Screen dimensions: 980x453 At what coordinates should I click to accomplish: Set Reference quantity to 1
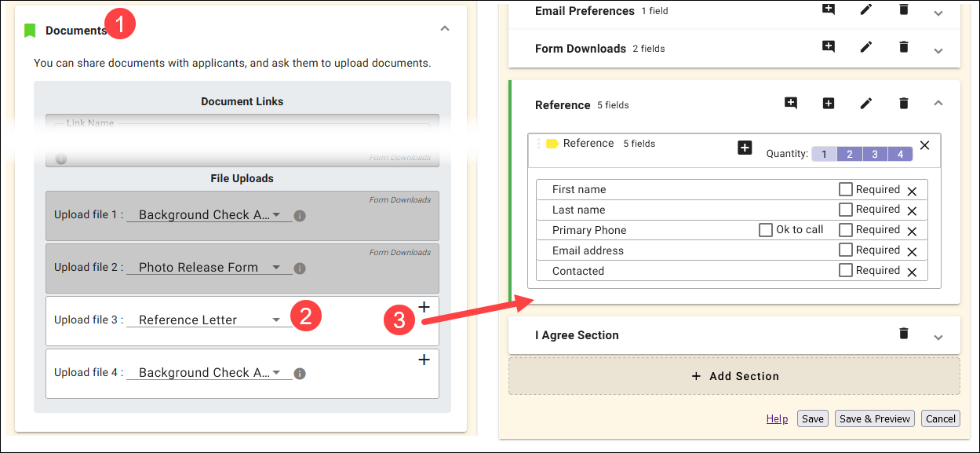click(824, 154)
